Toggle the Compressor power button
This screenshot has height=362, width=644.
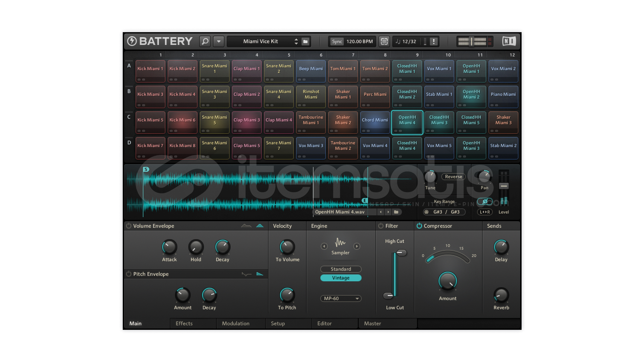pyautogui.click(x=419, y=226)
